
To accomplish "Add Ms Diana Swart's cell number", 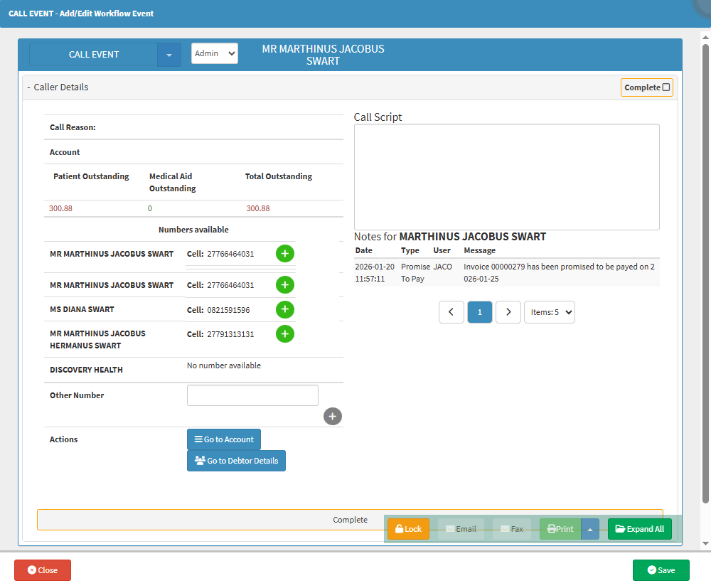I will click(x=284, y=309).
